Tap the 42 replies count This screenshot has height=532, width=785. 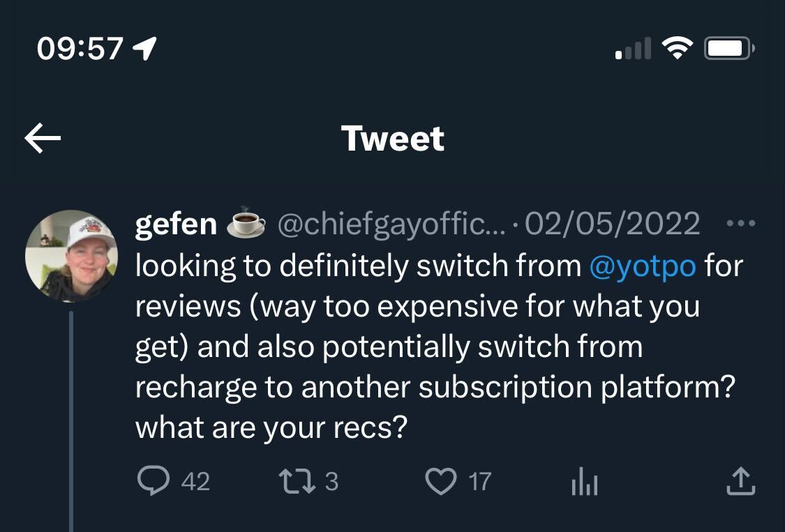(195, 481)
